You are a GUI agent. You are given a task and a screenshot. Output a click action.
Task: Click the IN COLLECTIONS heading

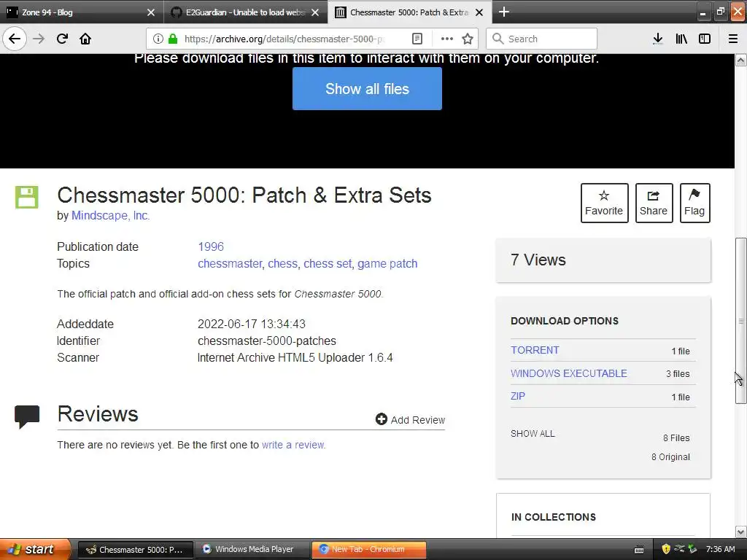(x=554, y=517)
